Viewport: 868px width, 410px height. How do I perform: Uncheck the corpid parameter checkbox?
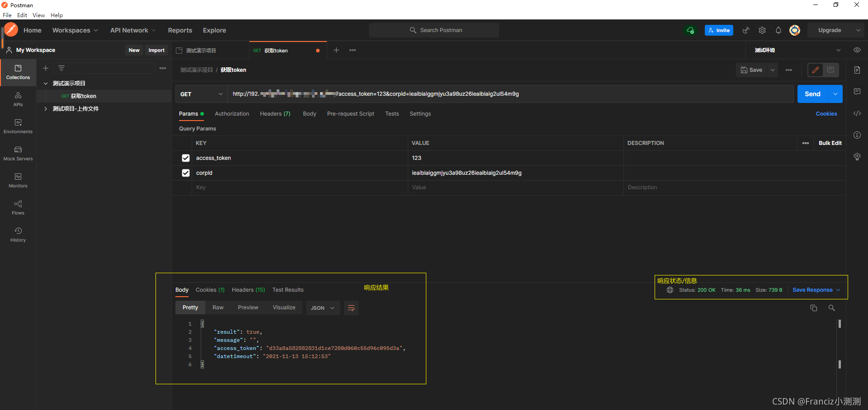(x=186, y=173)
